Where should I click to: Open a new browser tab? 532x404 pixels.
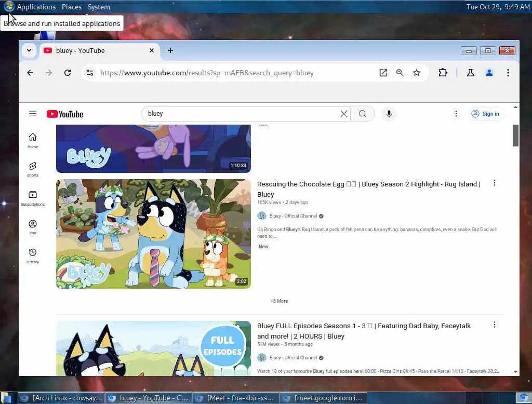[x=170, y=50]
